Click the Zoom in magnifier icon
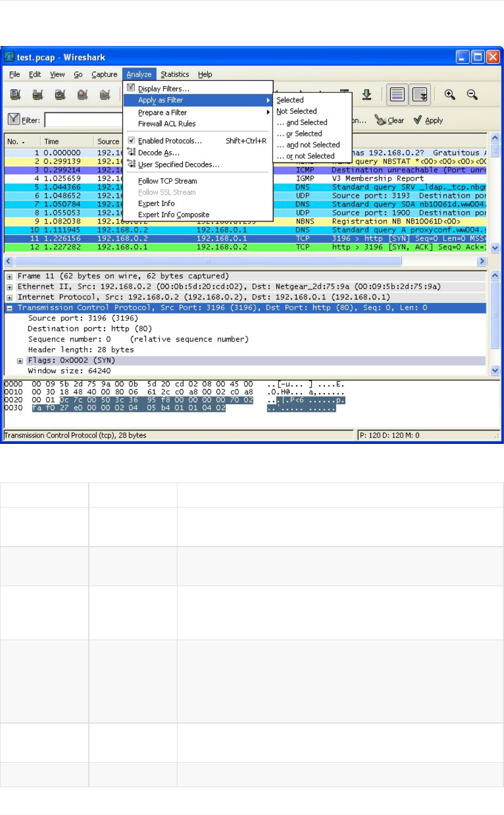Screen dimensions: 504x815 coord(450,95)
